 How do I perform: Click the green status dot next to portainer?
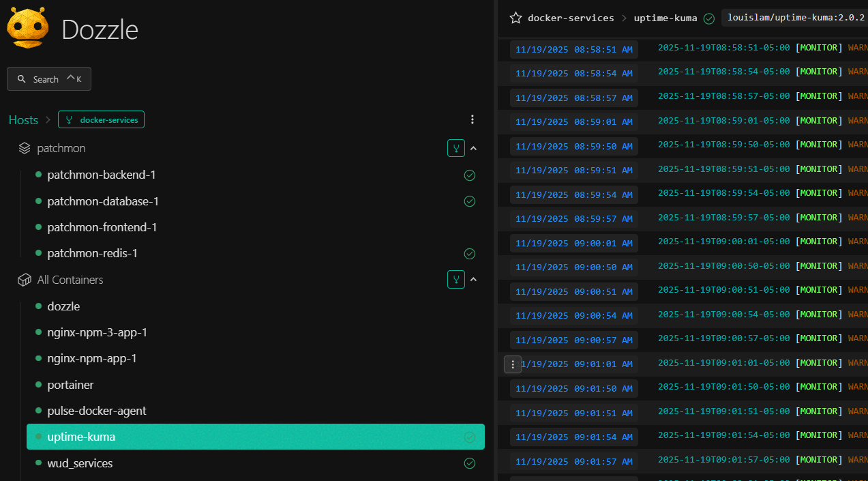coord(38,385)
